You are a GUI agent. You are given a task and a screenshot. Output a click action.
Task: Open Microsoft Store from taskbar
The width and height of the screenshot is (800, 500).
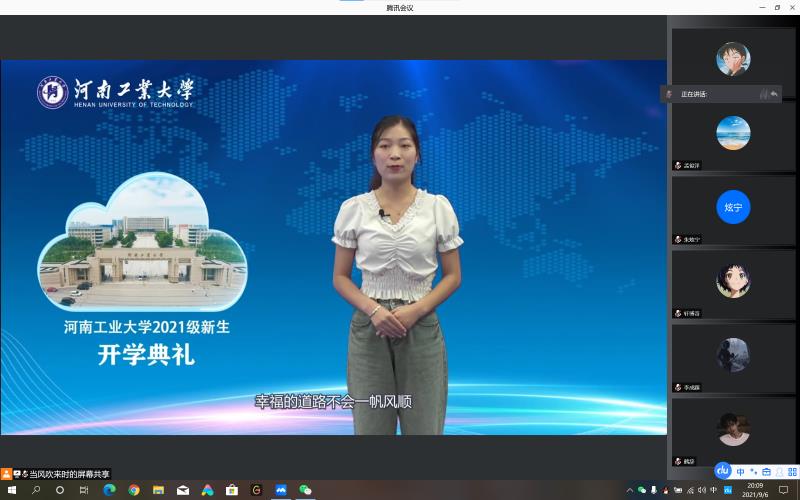[x=232, y=490]
